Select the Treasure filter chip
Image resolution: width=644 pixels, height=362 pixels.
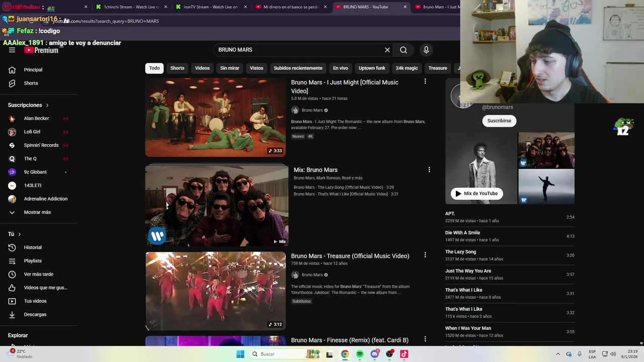point(438,68)
